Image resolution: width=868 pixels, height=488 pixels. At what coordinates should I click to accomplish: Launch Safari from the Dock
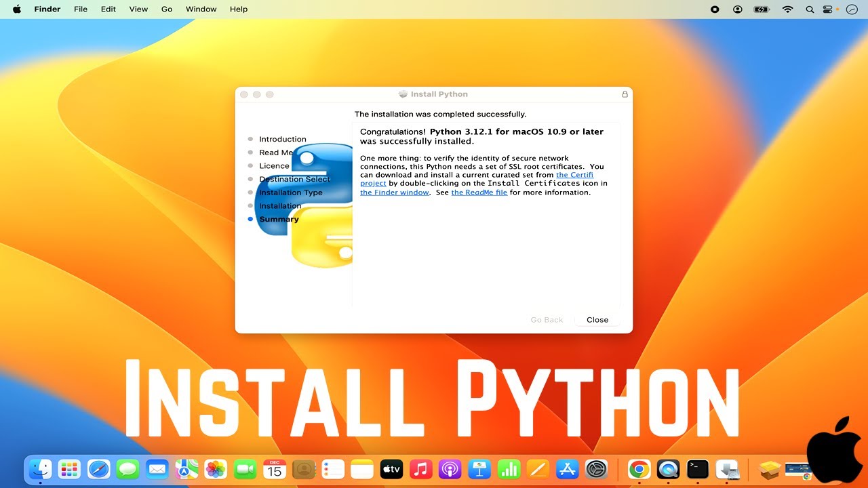[99, 469]
